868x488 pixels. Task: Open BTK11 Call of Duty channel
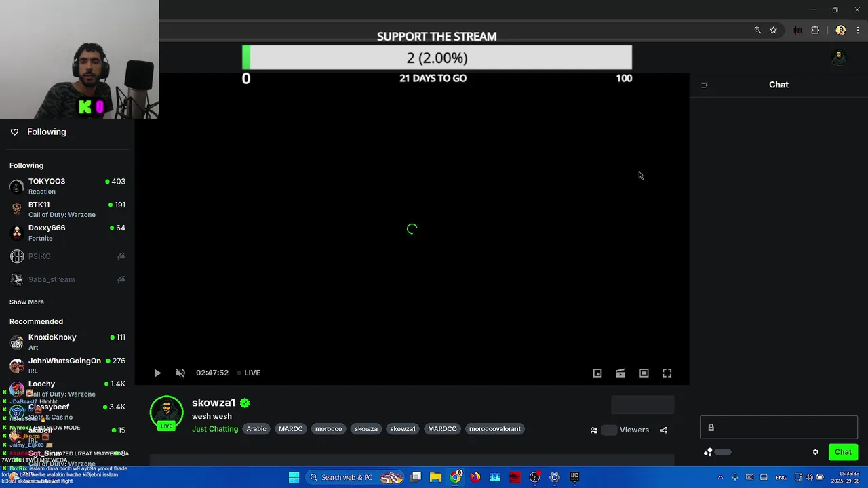[67, 209]
